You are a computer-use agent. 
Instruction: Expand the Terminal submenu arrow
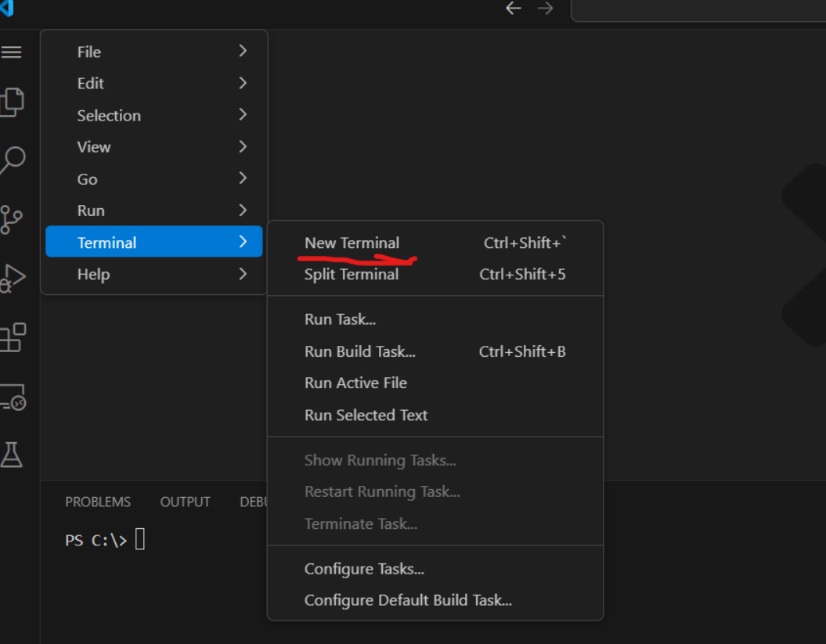point(243,242)
